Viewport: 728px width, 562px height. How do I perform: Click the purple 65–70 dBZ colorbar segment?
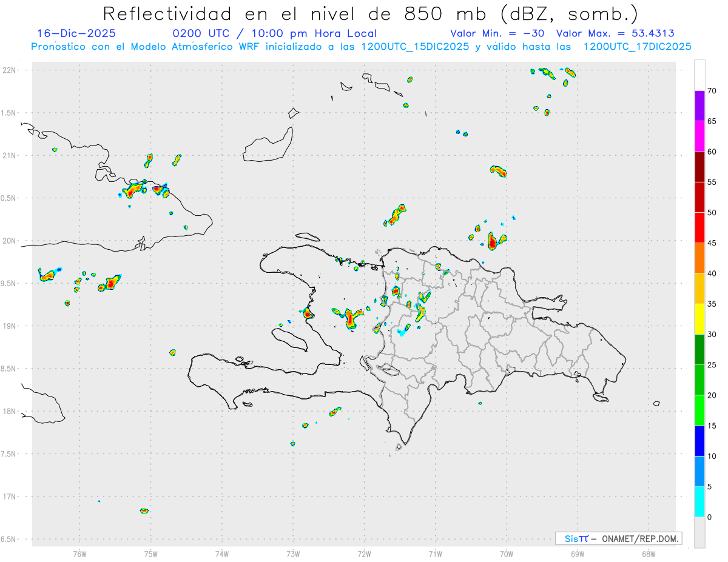[699, 105]
